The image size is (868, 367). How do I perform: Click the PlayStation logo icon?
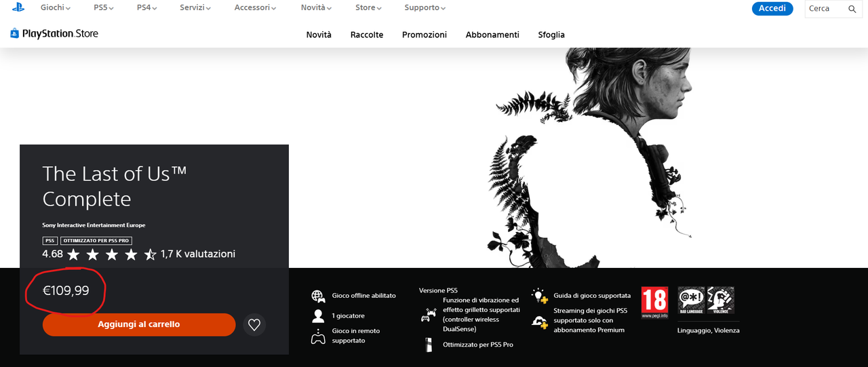click(x=18, y=7)
